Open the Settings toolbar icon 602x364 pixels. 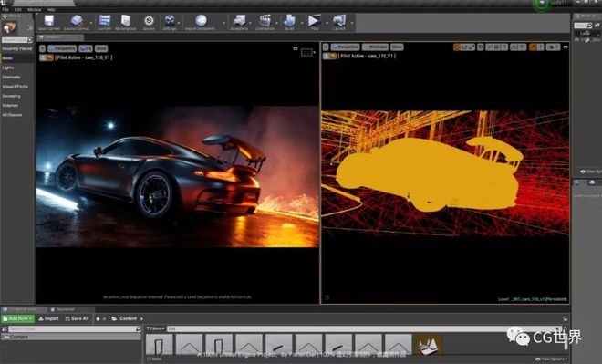[170, 21]
